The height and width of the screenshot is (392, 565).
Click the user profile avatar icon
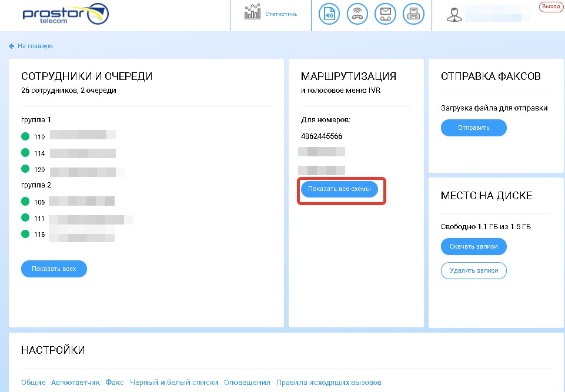(x=454, y=15)
